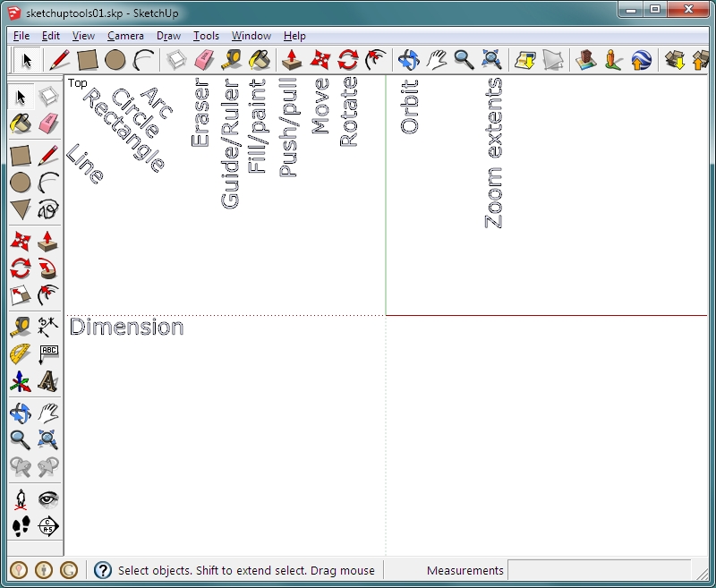This screenshot has width=716, height=588.
Task: Open the 3D Text tool
Action: 48,381
